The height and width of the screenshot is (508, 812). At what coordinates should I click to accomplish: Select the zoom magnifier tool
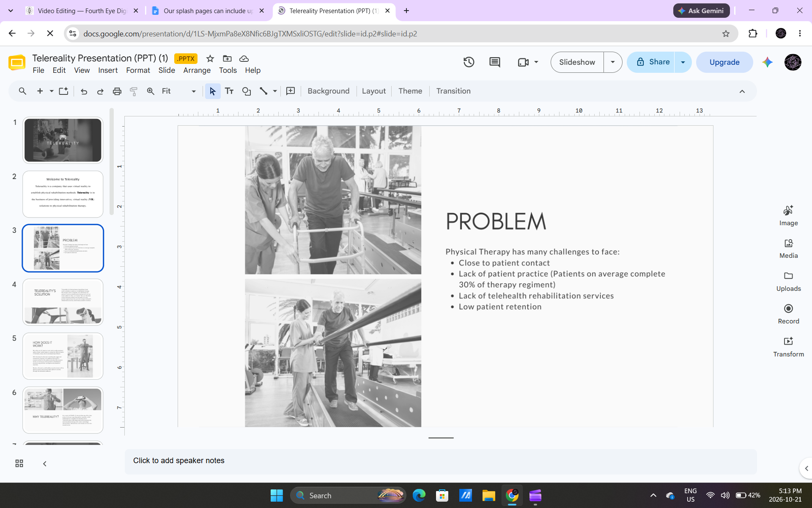pyautogui.click(x=151, y=91)
